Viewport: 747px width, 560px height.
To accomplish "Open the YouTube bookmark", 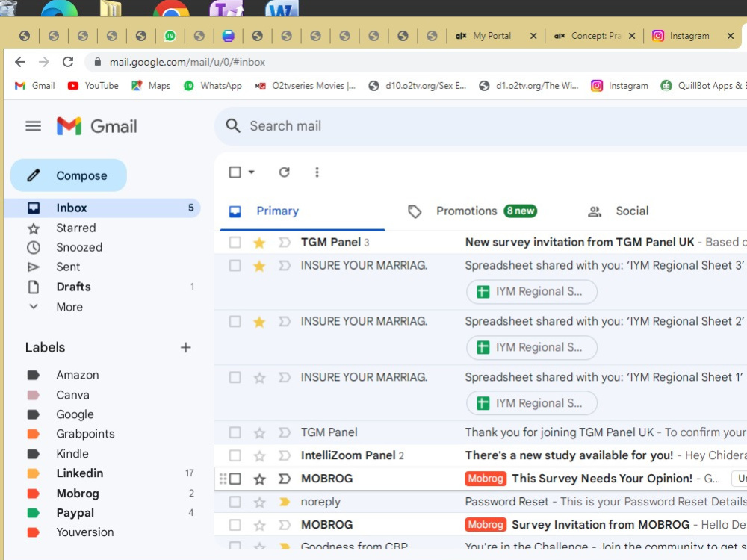I will 93,86.
